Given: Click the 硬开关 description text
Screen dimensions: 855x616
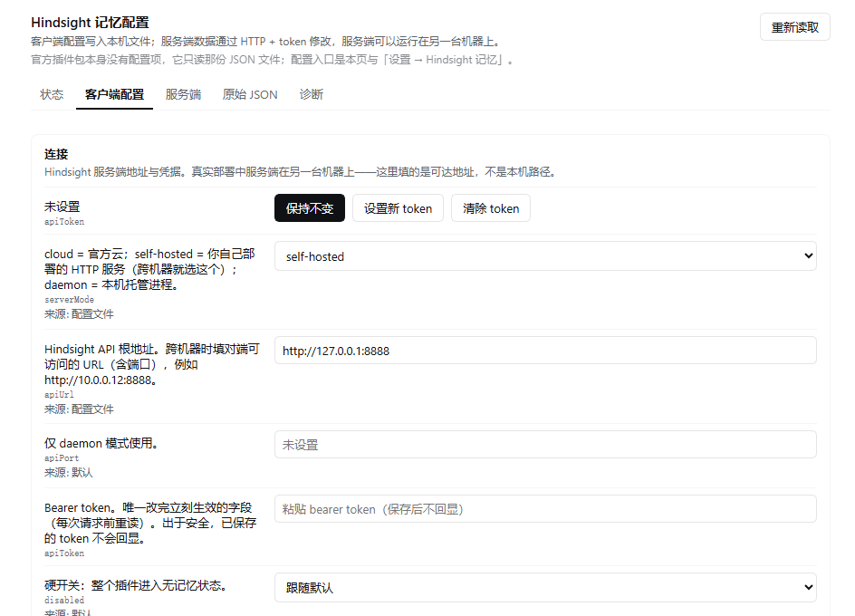Looking at the screenshot, I should click(135, 585).
